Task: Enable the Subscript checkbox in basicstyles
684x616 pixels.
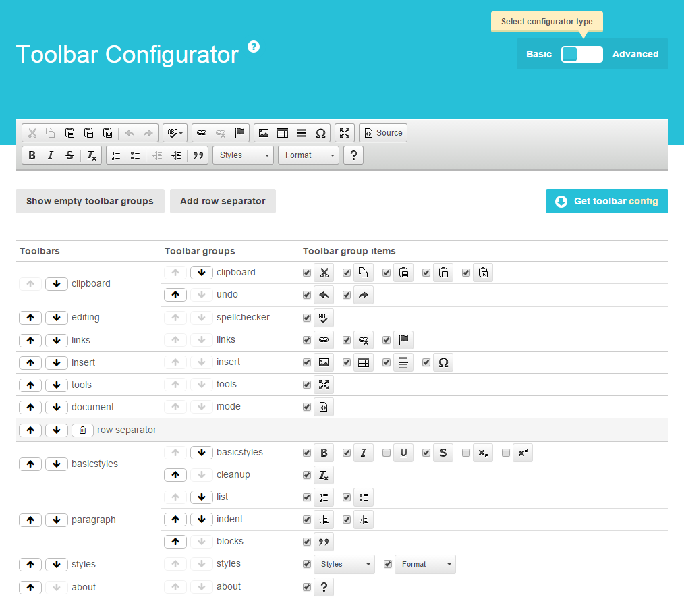Action: (x=466, y=453)
